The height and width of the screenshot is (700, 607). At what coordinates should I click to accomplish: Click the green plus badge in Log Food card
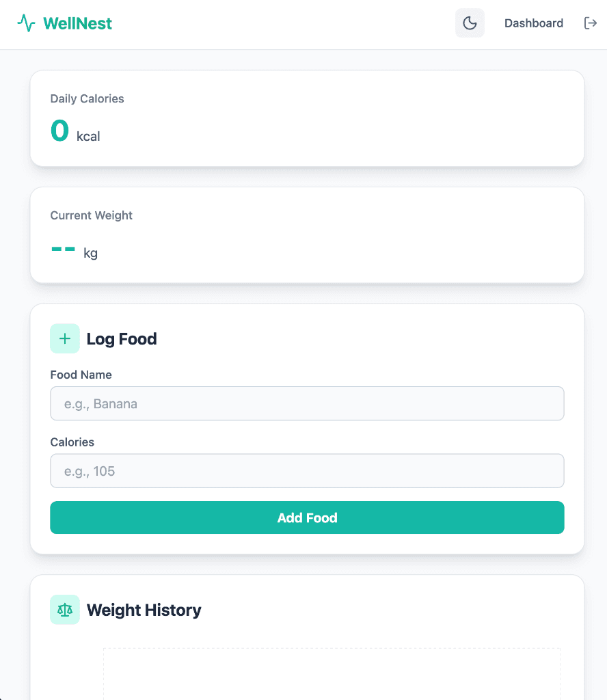[64, 338]
